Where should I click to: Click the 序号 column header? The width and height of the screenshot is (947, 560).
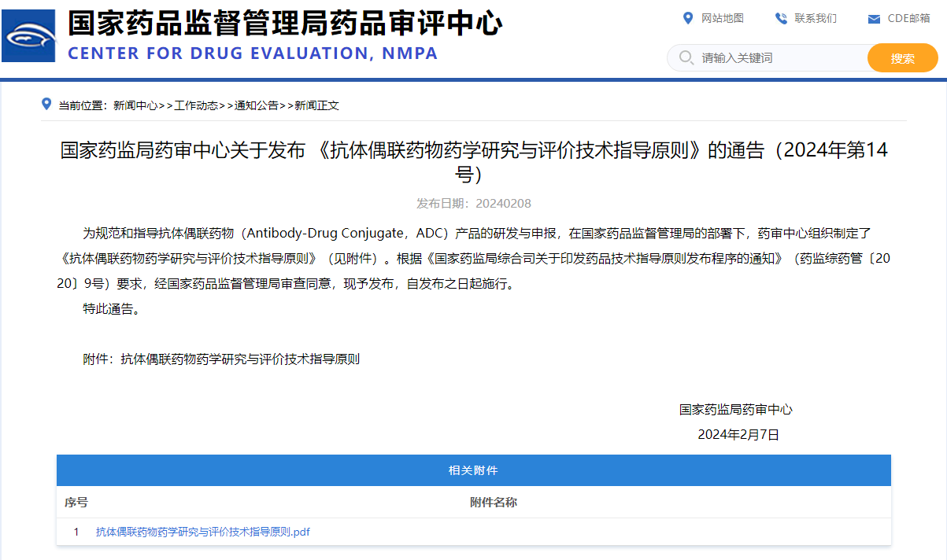[x=76, y=503]
